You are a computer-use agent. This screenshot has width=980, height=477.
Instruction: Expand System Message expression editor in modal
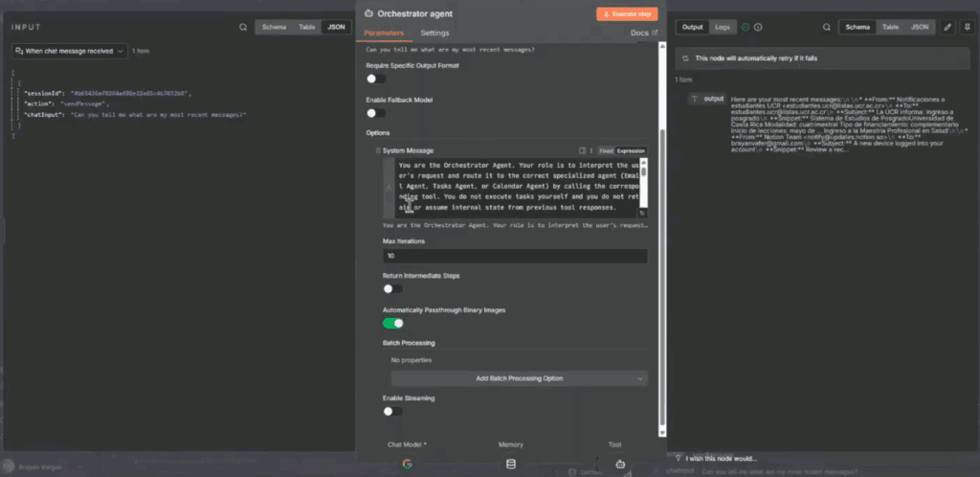click(x=642, y=214)
